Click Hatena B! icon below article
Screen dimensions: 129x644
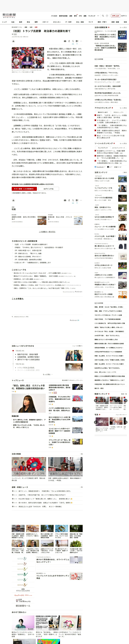point(77,200)
